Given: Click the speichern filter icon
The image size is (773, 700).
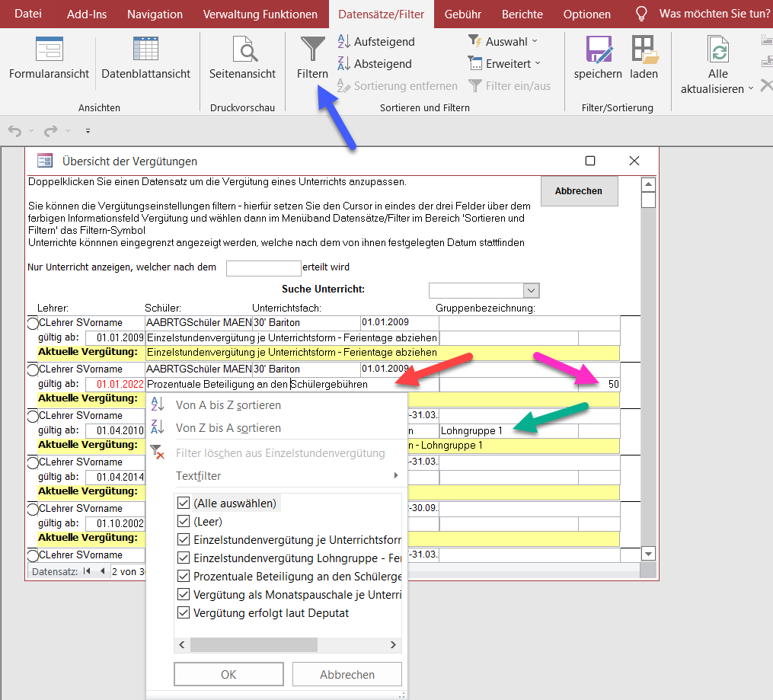Looking at the screenshot, I should 598,50.
